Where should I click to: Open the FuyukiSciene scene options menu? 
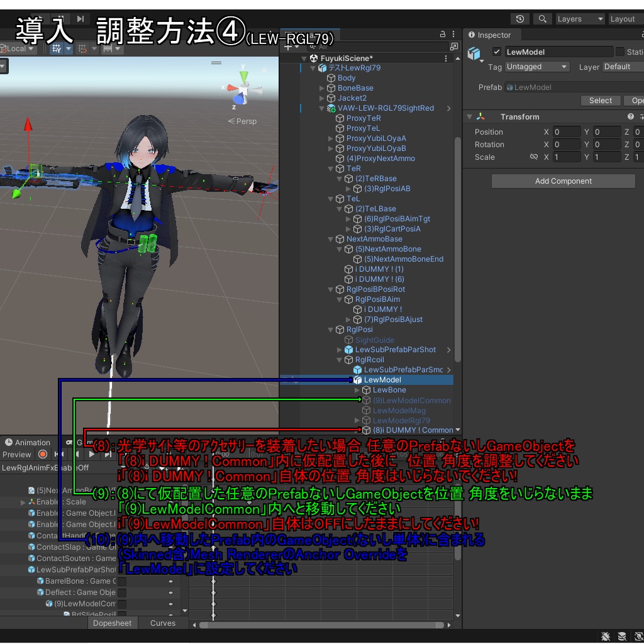click(446, 58)
